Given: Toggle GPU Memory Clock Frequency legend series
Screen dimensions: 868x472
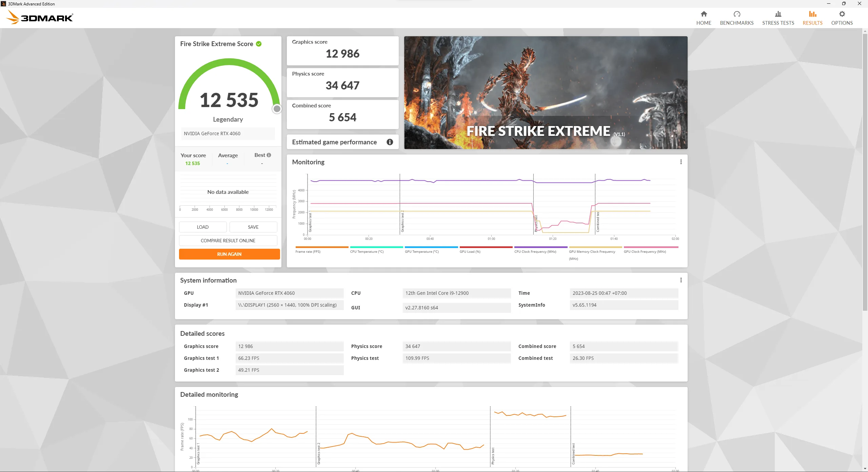Looking at the screenshot, I should (x=595, y=253).
